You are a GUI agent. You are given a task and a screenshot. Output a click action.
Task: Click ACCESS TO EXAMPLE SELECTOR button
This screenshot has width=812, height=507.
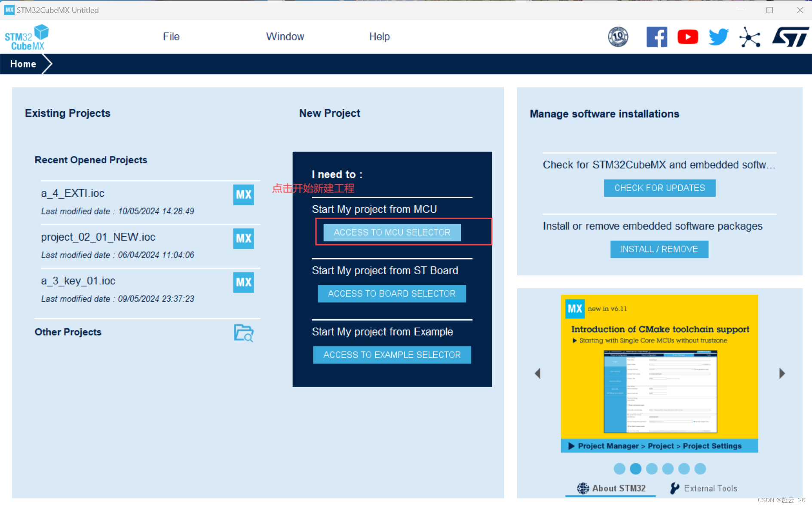click(x=392, y=355)
